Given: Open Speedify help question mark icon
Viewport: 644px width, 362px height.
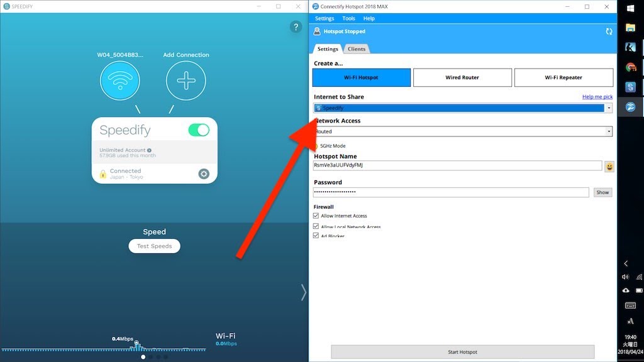Looking at the screenshot, I should [296, 27].
